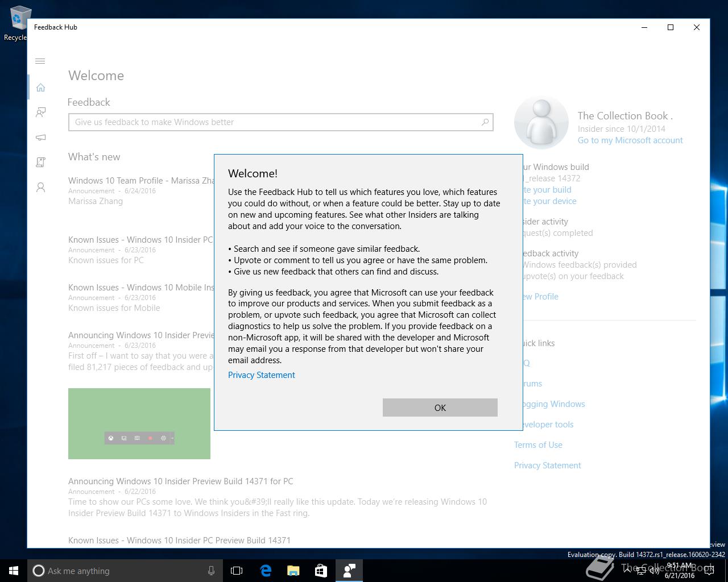Click the Feedback Hub taskbar icon
The height and width of the screenshot is (582, 728).
coord(349,571)
